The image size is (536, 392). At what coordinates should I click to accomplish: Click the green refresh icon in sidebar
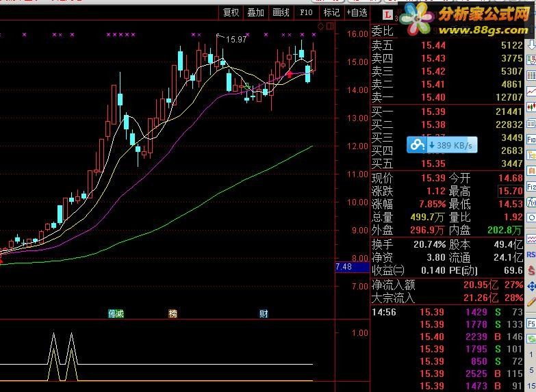coord(531,339)
